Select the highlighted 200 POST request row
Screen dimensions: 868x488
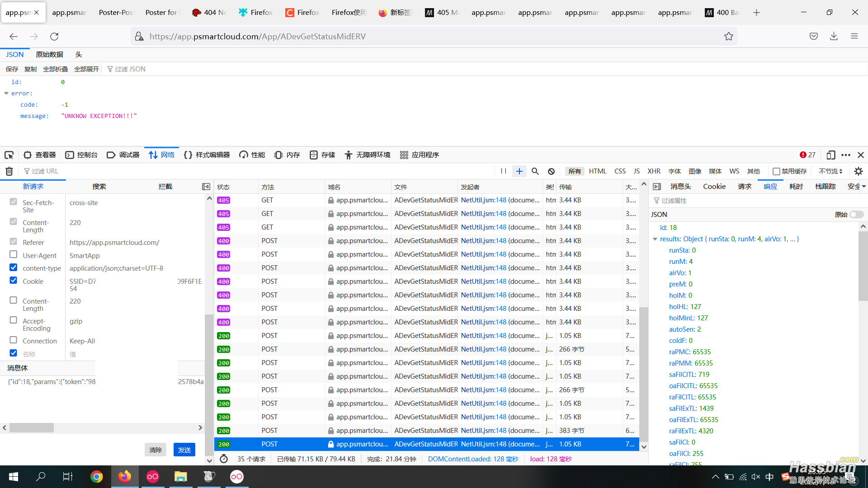427,444
